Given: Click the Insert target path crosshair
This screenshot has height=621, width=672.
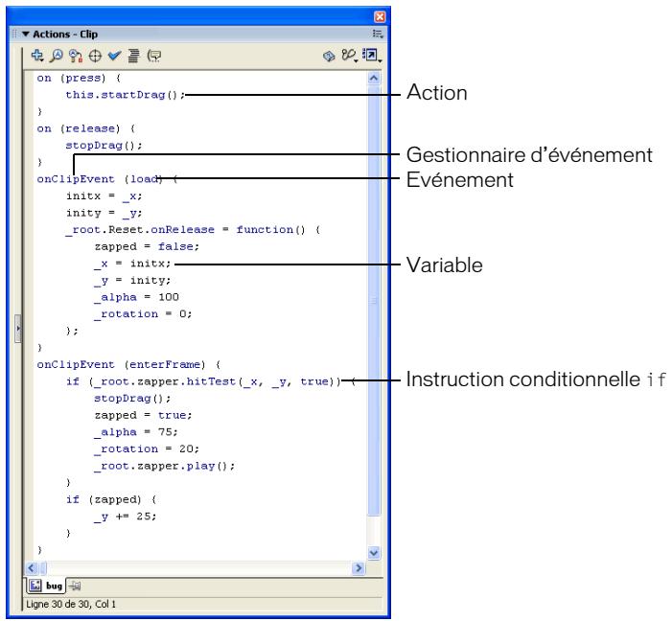Looking at the screenshot, I should click(95, 57).
